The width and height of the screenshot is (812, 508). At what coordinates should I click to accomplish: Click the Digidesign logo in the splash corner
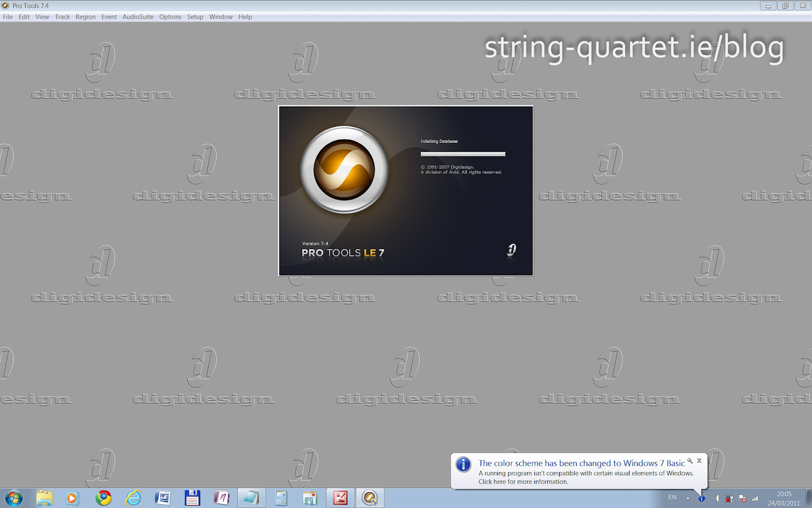click(512, 250)
